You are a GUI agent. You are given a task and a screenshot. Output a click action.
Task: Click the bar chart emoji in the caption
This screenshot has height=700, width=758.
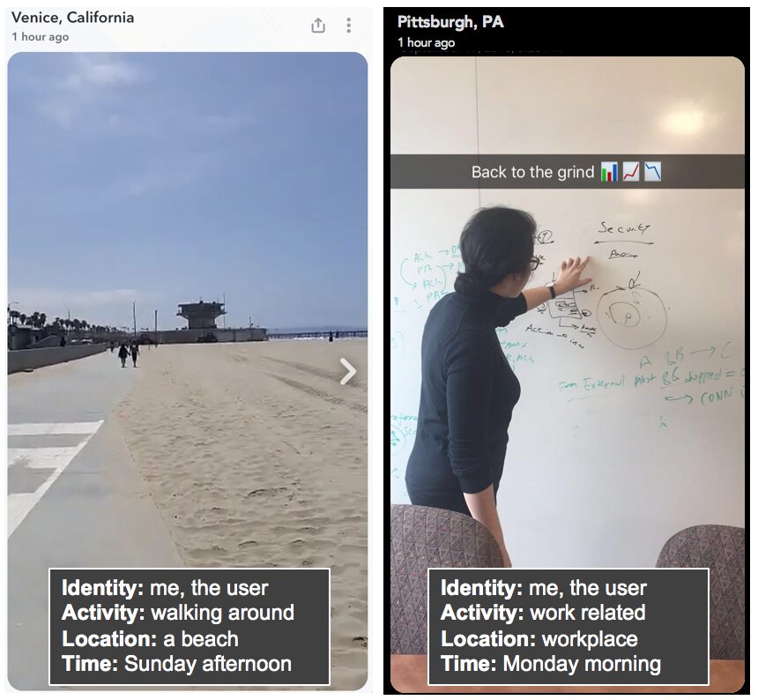coord(609,172)
